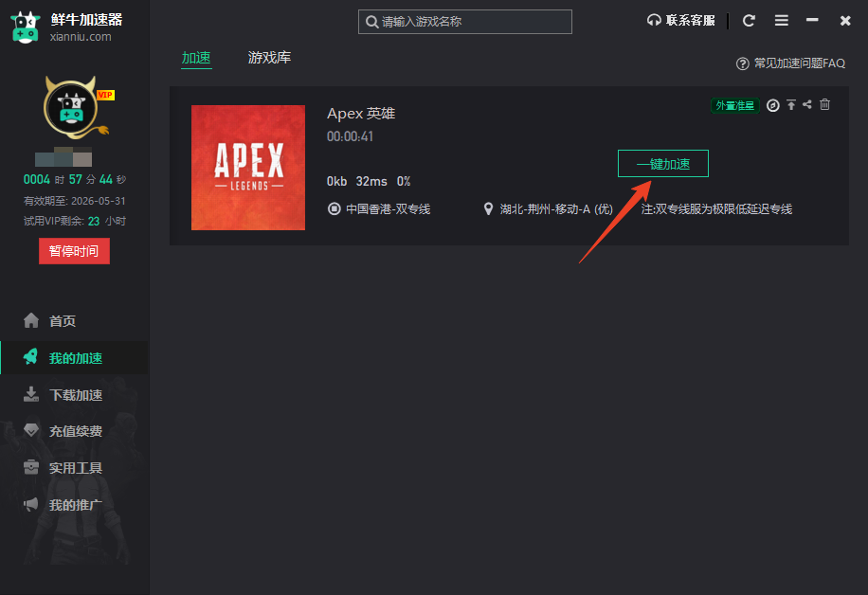Screen dimensions: 868x595
Task: Click the 0kb traffic value
Action: tap(336, 182)
